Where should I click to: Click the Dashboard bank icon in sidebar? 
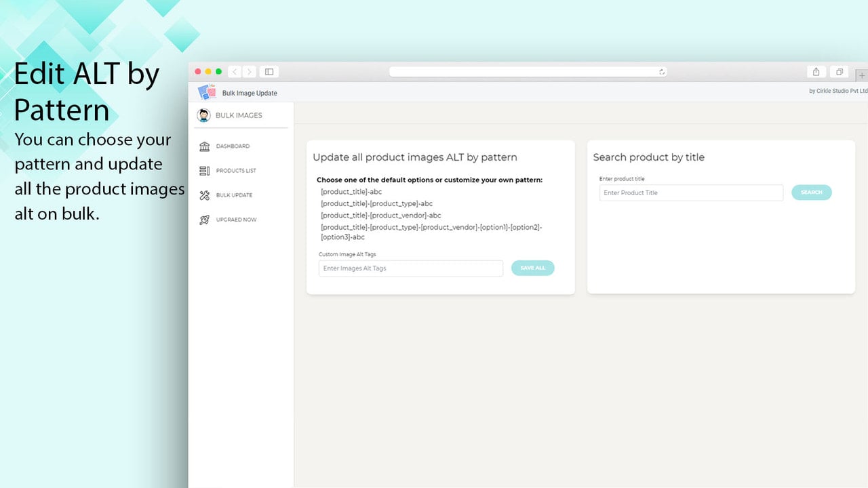coord(204,146)
